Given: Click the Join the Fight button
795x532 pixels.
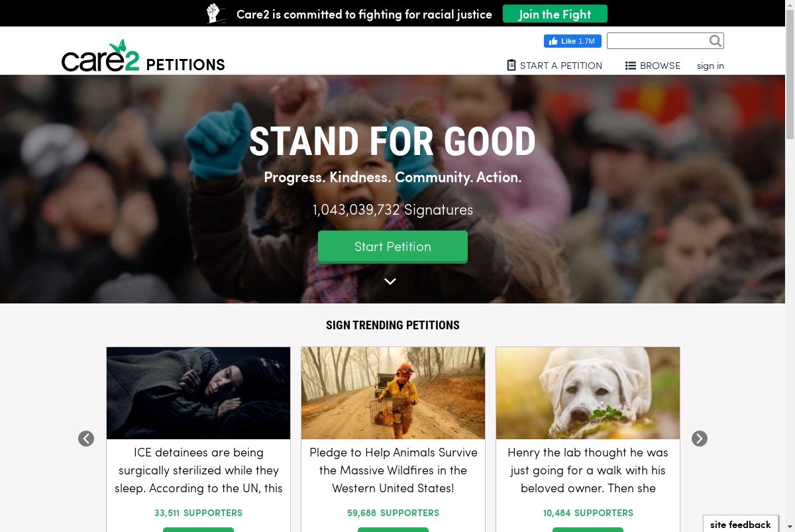Looking at the screenshot, I should pyautogui.click(x=555, y=14).
